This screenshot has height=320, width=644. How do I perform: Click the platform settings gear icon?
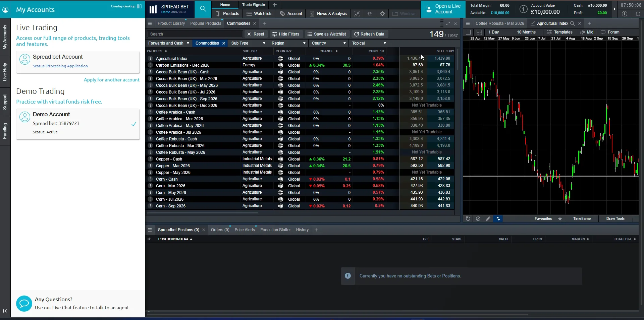coord(382,14)
